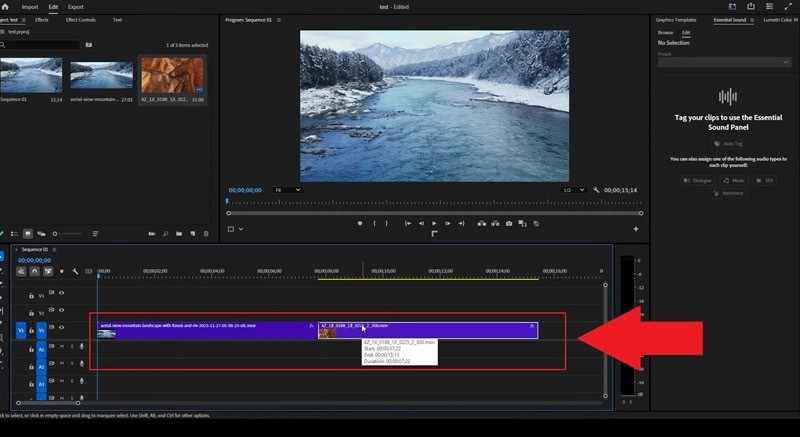Switch project panel to icon view
The height and width of the screenshot is (437, 800).
pyautogui.click(x=28, y=234)
